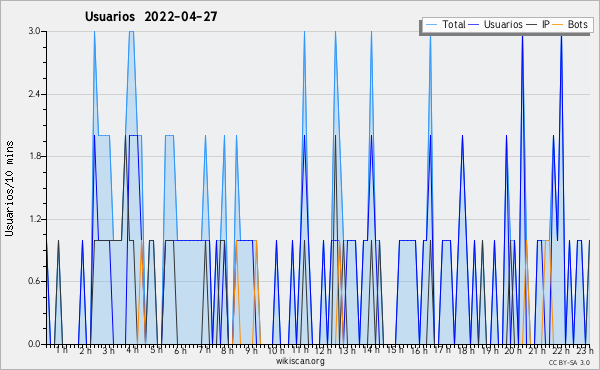The image size is (600, 370).
Task: Click the '4 h' x-axis label
Action: [x=132, y=350]
